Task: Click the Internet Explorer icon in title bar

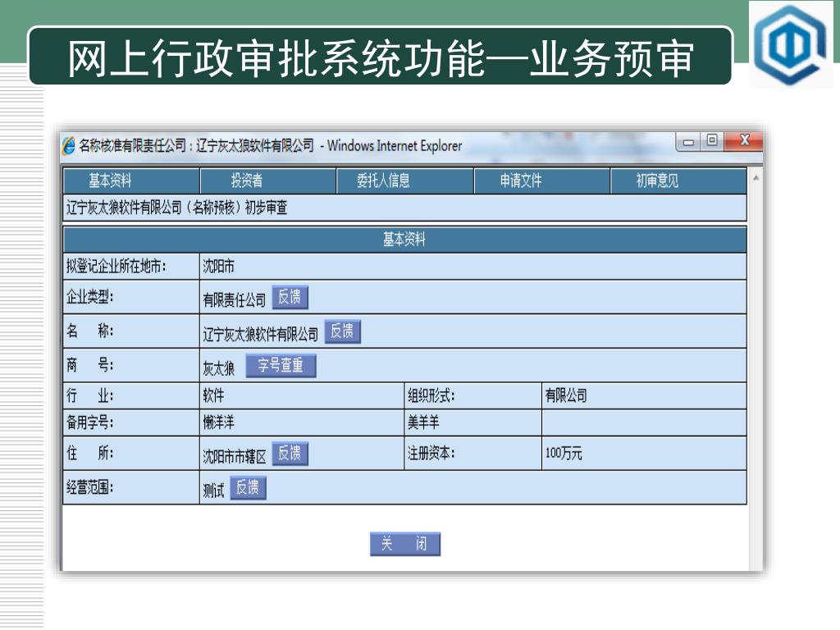Action: tap(69, 146)
